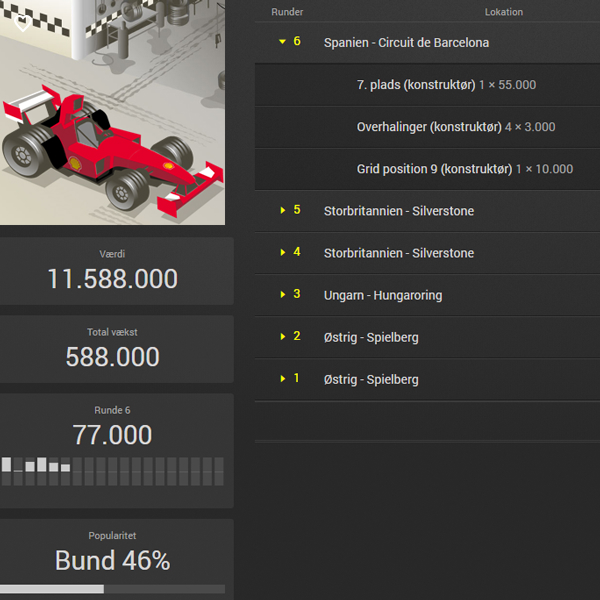Expand round 5 Silverstone arrow
600x600 pixels.
283,210
